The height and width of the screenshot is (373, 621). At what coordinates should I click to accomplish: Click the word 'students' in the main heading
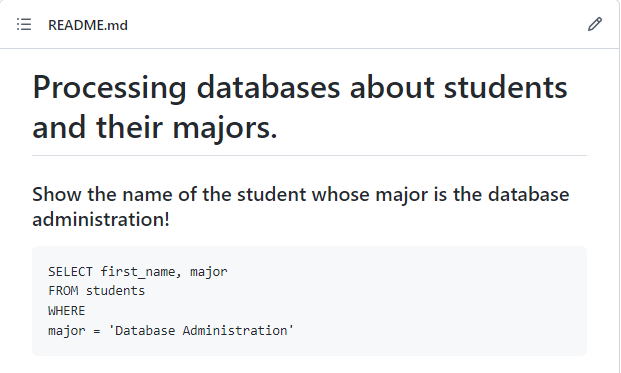point(506,88)
